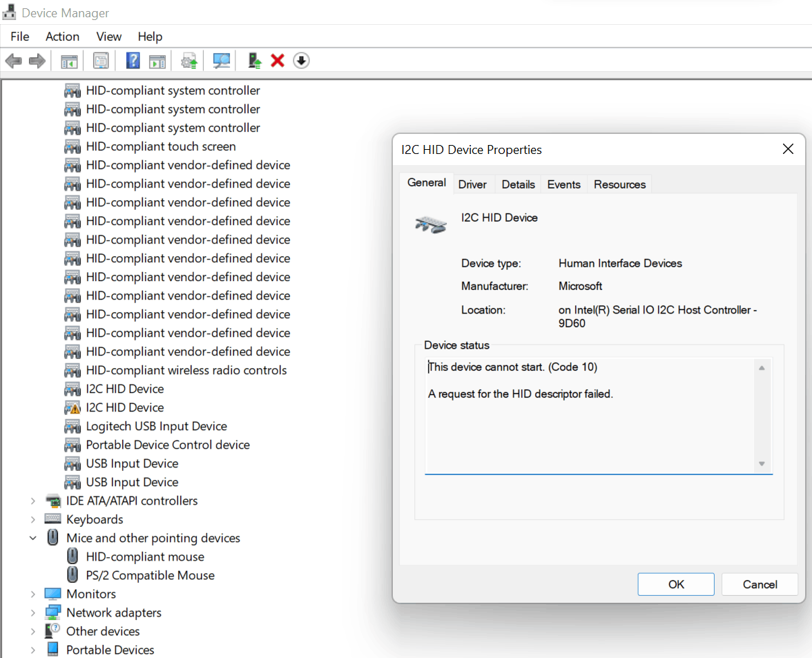
Task: Click the OK button in properties dialog
Action: point(676,585)
